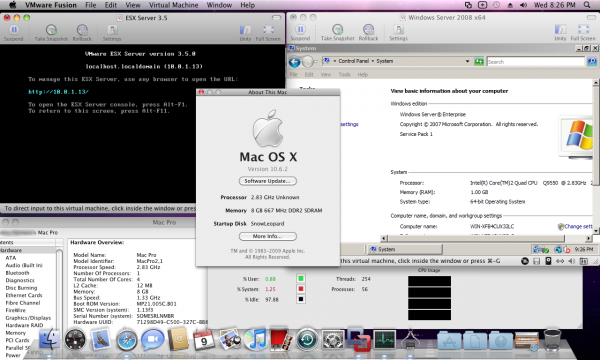Open System Preferences from the Dock

click(x=333, y=340)
